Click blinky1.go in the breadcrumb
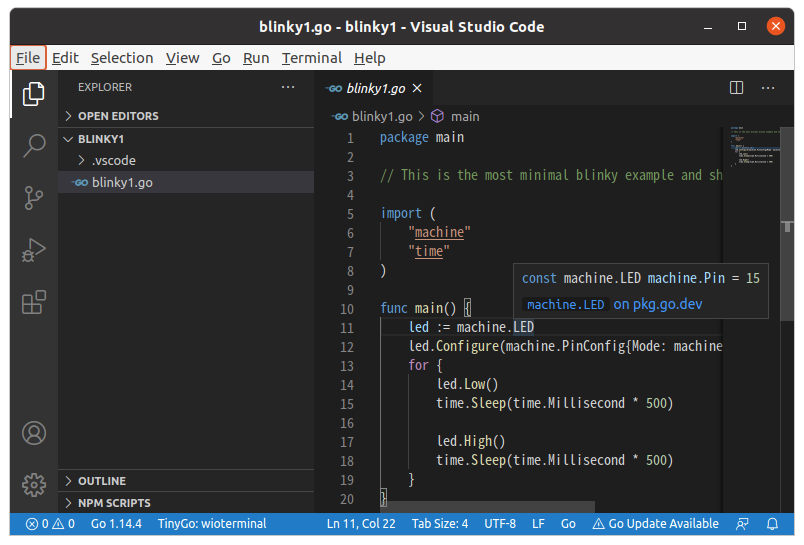 pos(383,116)
